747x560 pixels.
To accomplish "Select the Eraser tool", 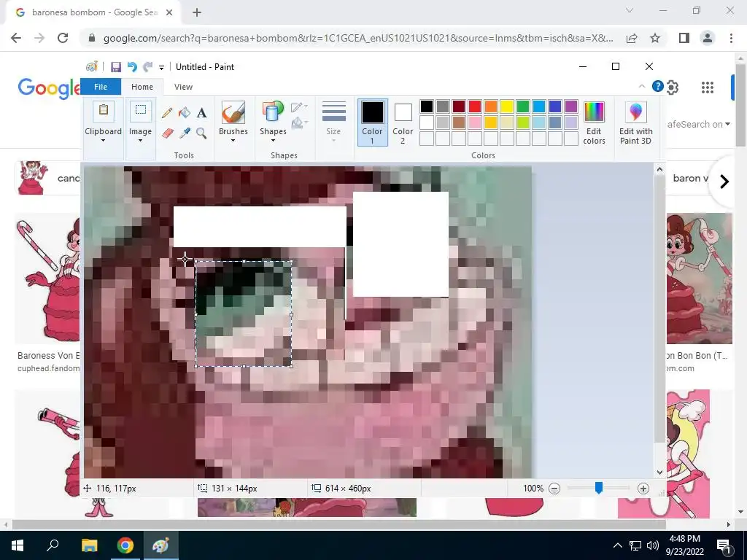I will click(167, 133).
